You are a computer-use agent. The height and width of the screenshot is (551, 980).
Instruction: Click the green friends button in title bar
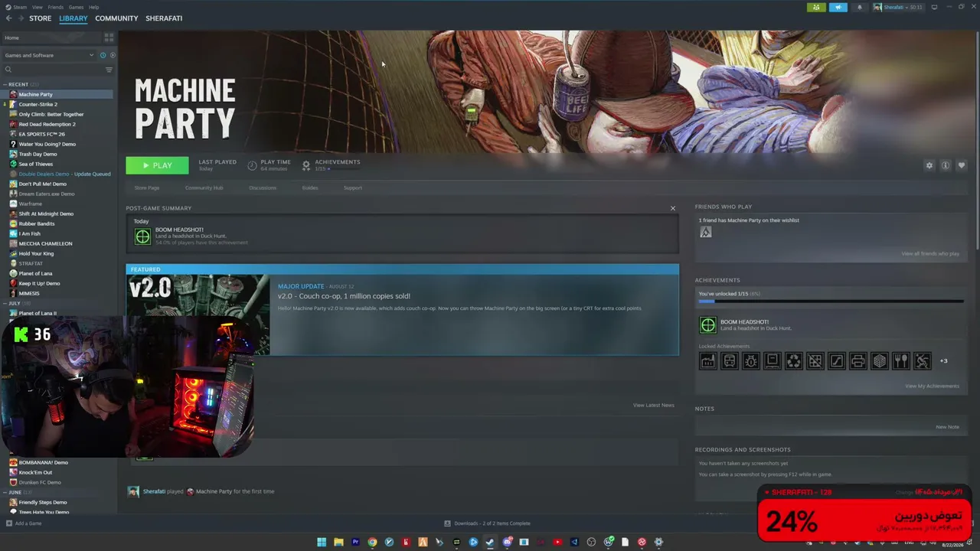(x=816, y=8)
